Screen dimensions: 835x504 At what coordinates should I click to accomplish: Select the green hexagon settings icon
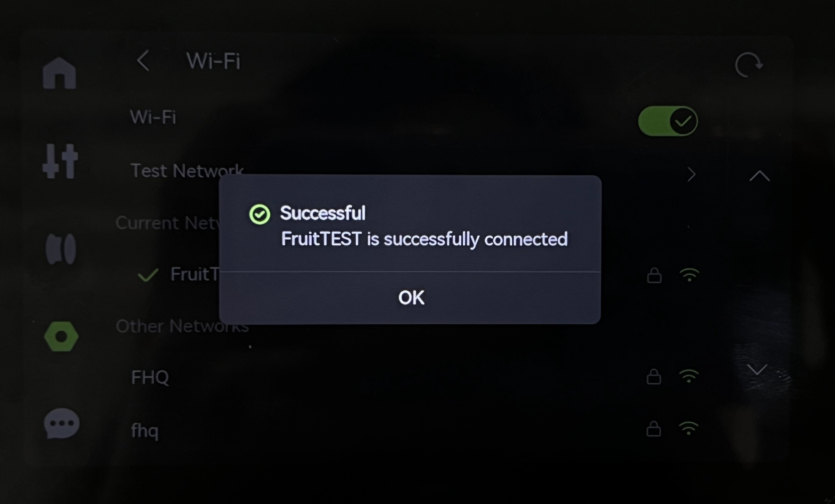click(x=61, y=337)
